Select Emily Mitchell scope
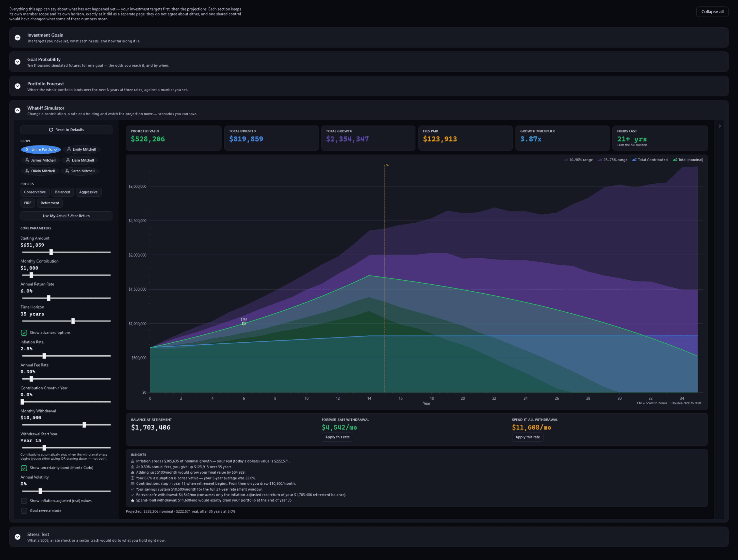 [82, 149]
